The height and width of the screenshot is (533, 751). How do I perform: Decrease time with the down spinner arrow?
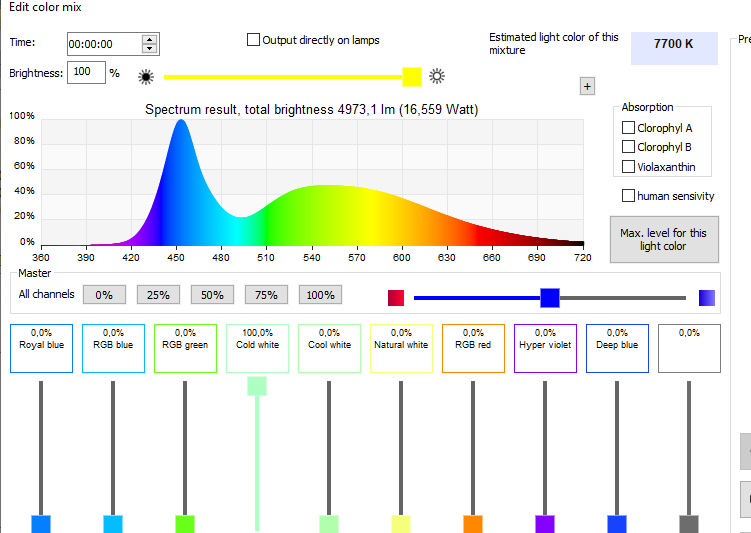click(x=150, y=48)
